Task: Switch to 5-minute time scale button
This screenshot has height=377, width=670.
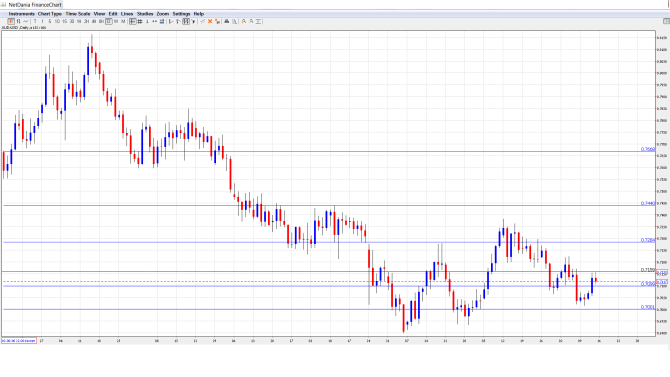Action: coord(50,21)
